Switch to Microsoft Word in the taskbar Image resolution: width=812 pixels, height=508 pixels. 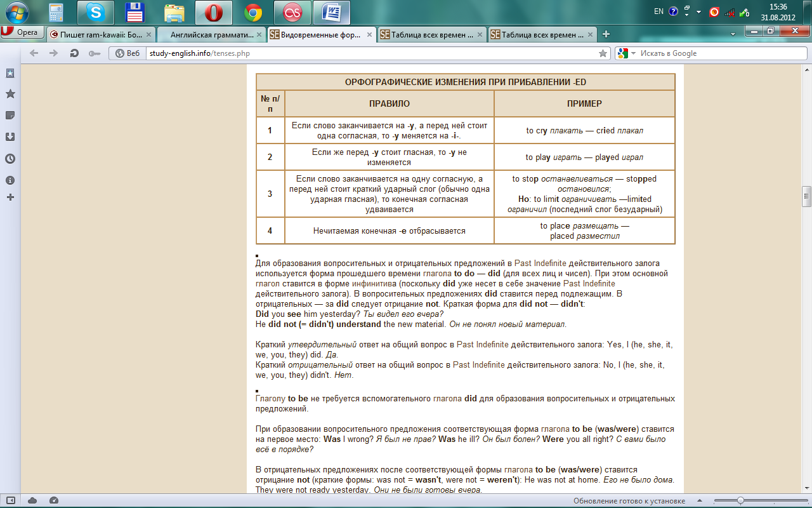332,12
